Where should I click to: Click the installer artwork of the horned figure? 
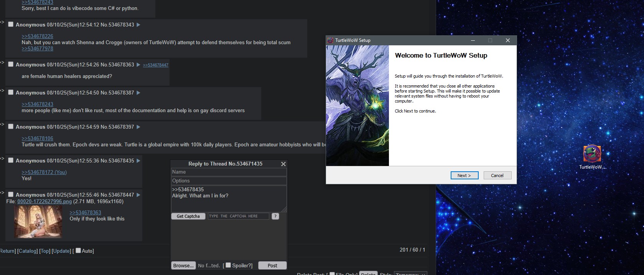(x=357, y=106)
